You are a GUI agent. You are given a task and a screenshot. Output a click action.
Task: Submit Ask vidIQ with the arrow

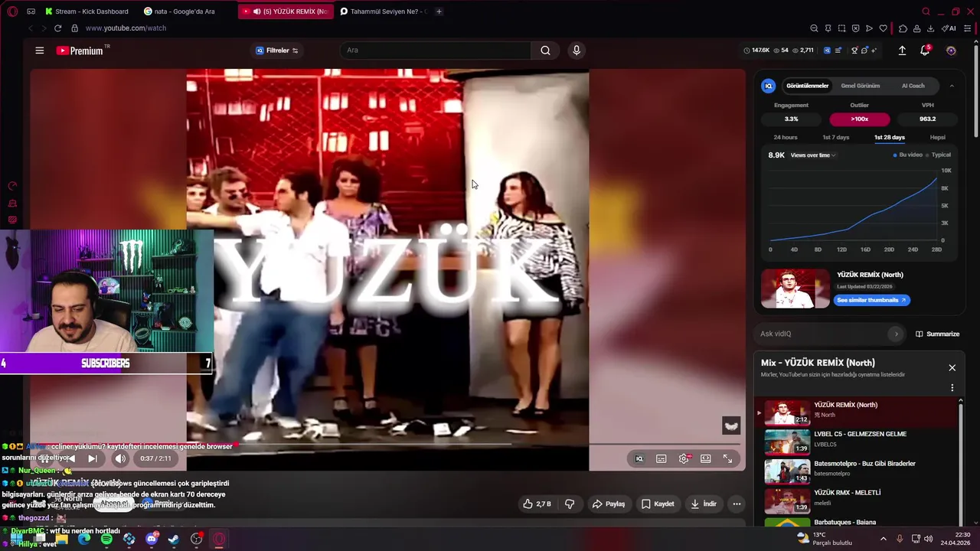[x=896, y=334]
